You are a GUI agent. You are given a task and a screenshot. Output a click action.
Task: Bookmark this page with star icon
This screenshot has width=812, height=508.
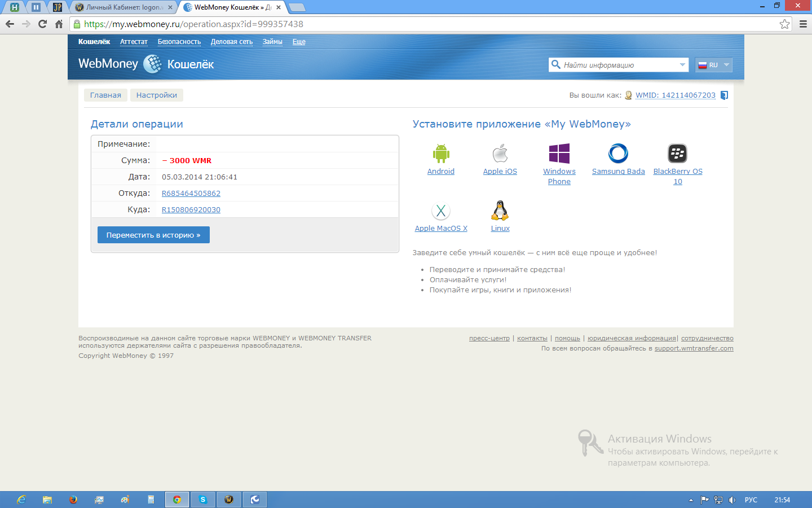[x=784, y=24]
